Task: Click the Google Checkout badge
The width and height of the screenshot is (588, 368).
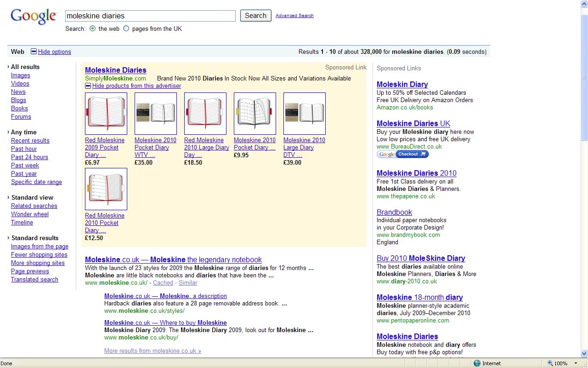Action: [x=403, y=154]
